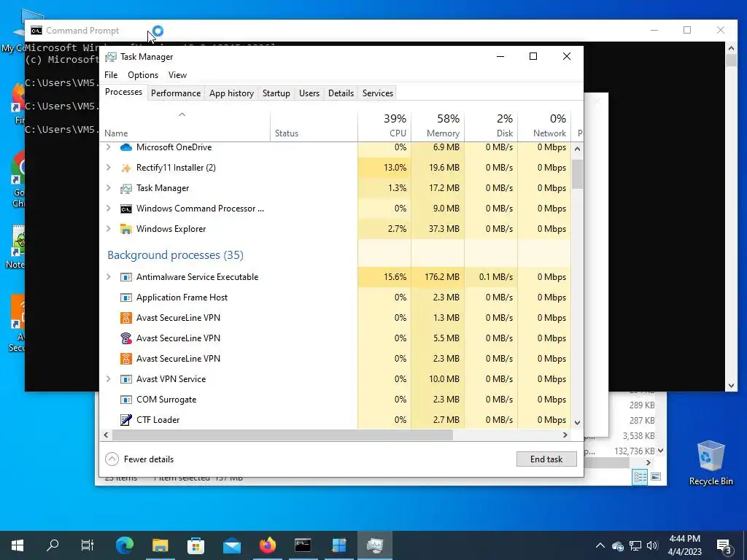This screenshot has width=747, height=560.
Task: Switch to large icons view in Explorer window
Action: point(656,477)
